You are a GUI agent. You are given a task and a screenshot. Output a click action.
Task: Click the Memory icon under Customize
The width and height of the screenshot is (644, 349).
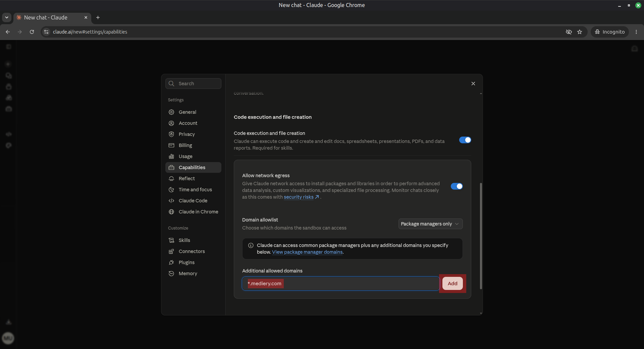pos(171,273)
